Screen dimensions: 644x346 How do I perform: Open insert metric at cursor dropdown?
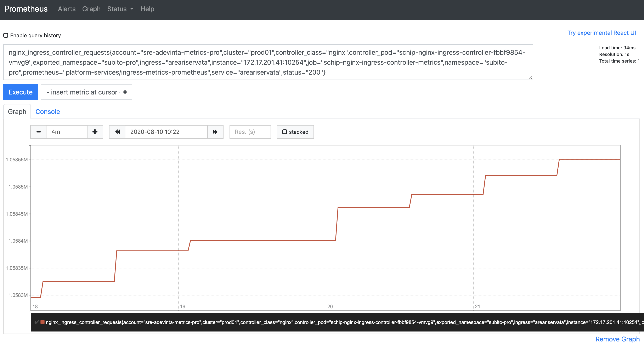[86, 92]
